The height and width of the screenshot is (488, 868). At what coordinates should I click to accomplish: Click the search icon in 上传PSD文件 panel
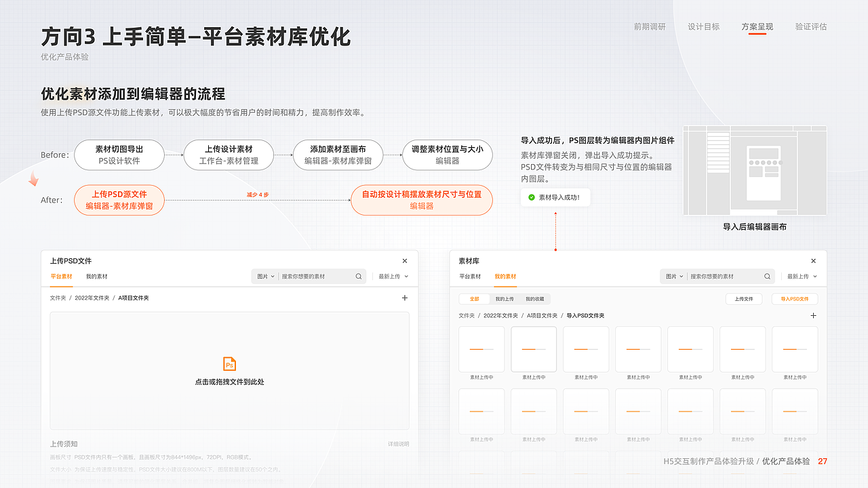click(359, 277)
